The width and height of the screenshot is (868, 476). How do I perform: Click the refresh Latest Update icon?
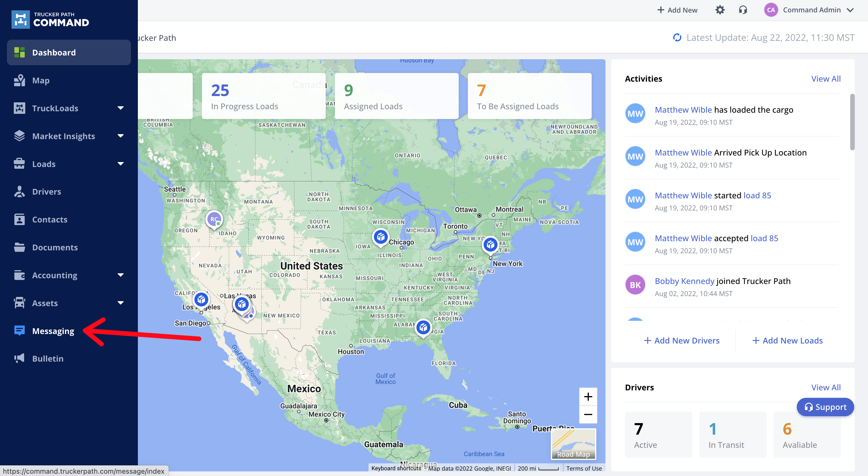[x=677, y=37]
